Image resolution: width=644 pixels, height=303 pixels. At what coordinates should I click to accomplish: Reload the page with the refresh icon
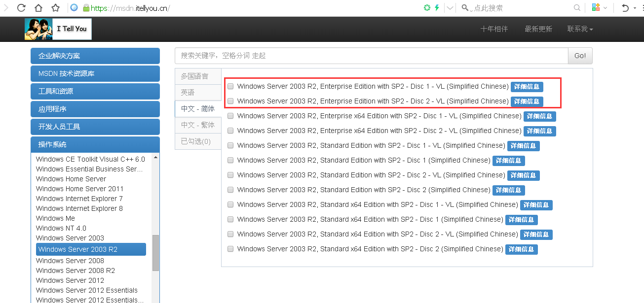pos(21,8)
